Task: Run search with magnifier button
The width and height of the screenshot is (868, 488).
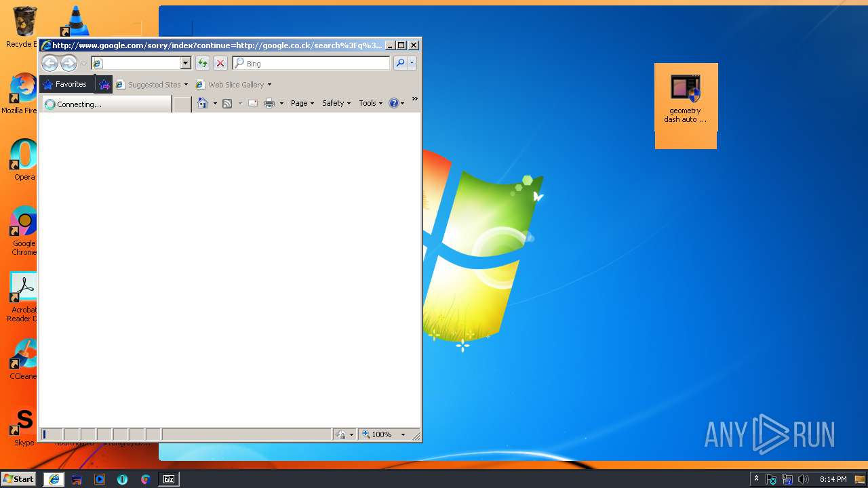Action: [x=400, y=63]
